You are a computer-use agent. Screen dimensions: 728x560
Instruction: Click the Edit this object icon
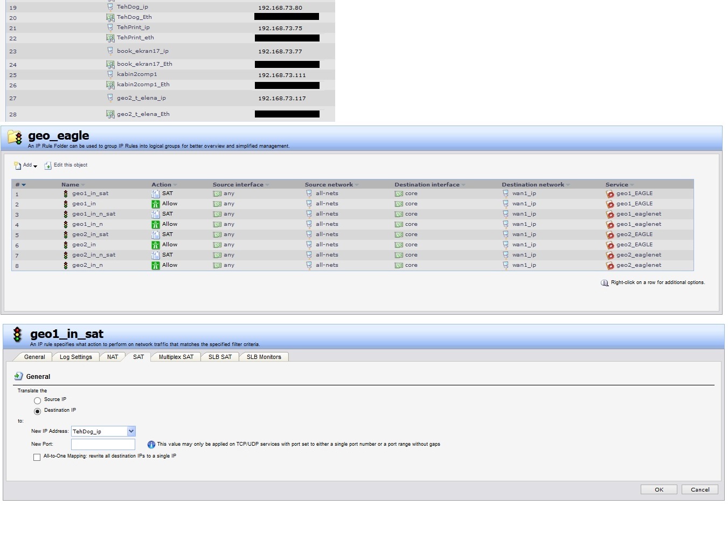coord(48,165)
